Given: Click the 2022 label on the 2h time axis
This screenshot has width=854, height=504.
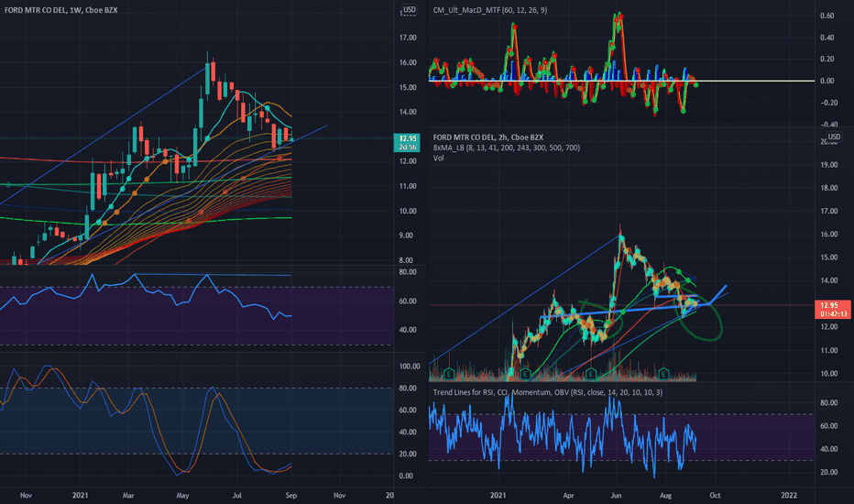Looking at the screenshot, I should tap(789, 495).
